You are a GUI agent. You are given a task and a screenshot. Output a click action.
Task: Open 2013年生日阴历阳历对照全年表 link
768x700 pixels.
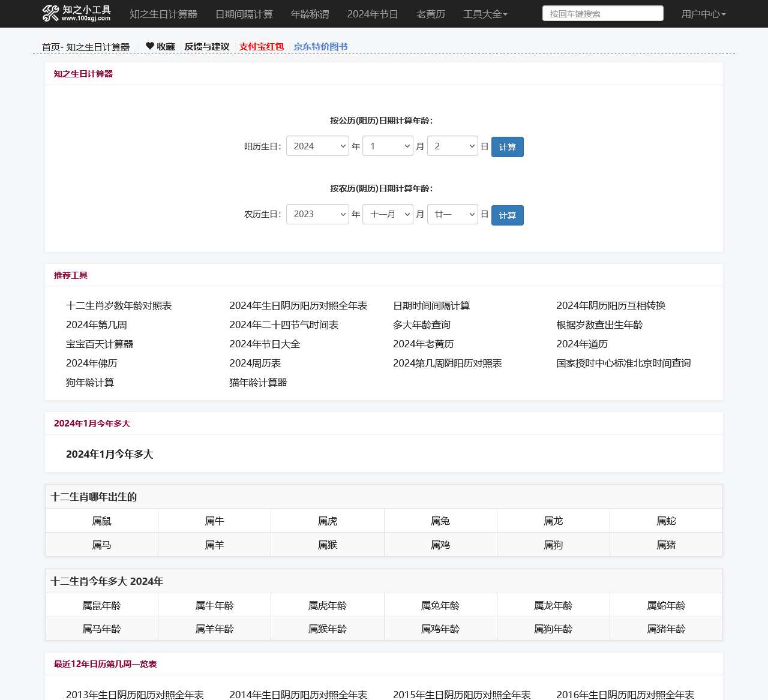[135, 694]
